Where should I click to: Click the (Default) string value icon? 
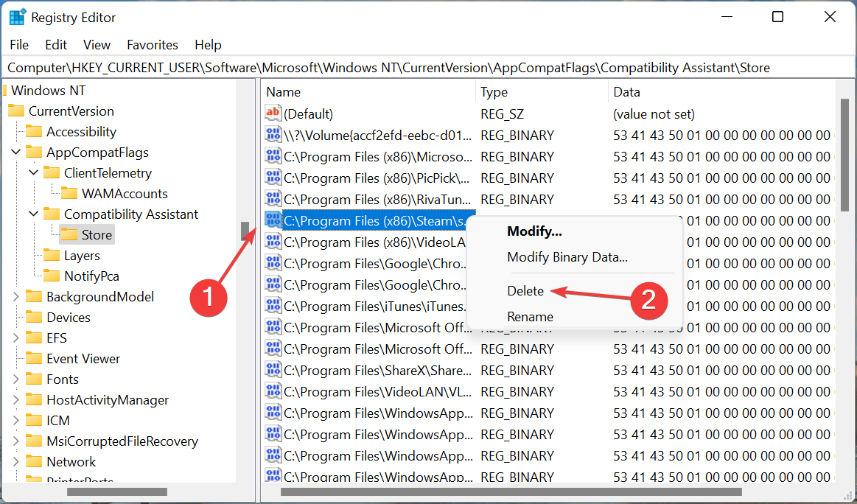pos(273,113)
